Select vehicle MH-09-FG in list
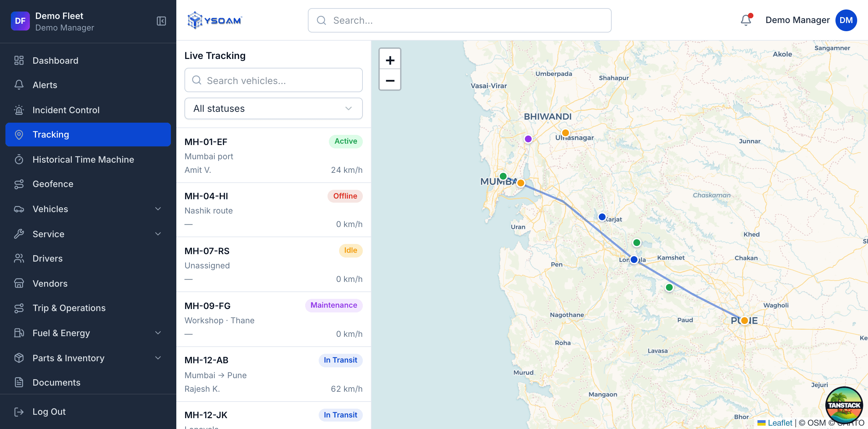The height and width of the screenshot is (429, 868). pyautogui.click(x=274, y=320)
